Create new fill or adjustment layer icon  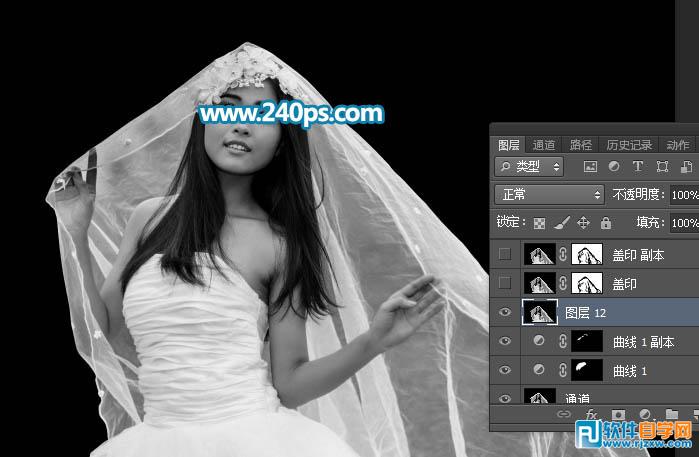coord(645,414)
